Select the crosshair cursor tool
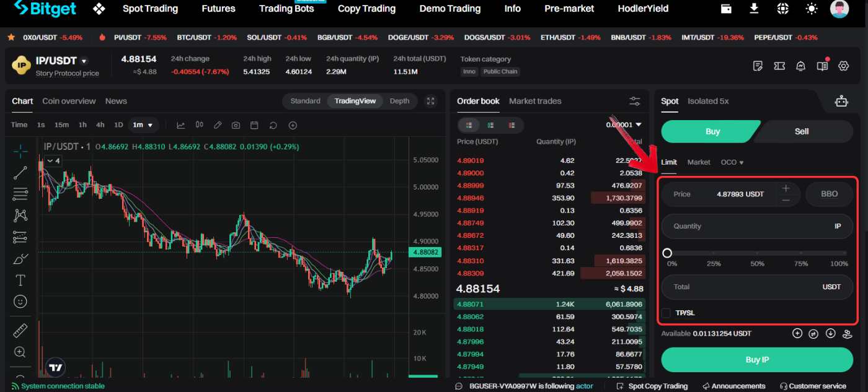The image size is (868, 392). coord(20,150)
